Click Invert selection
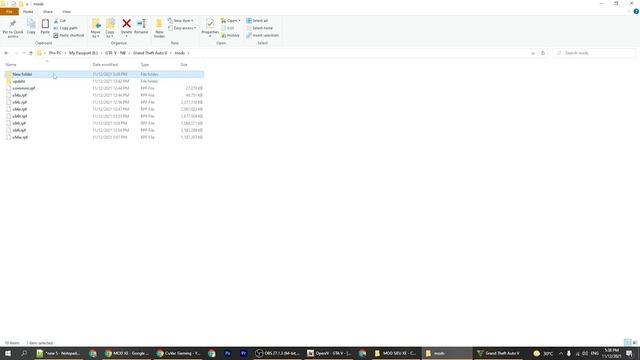Screen dimensions: 640x360 pyautogui.click(x=262, y=36)
